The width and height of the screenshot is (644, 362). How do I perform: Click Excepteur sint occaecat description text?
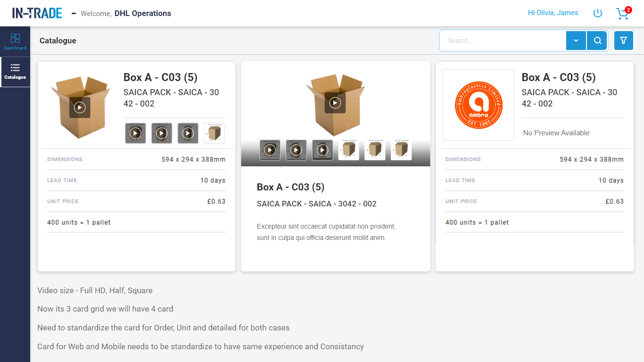(326, 232)
